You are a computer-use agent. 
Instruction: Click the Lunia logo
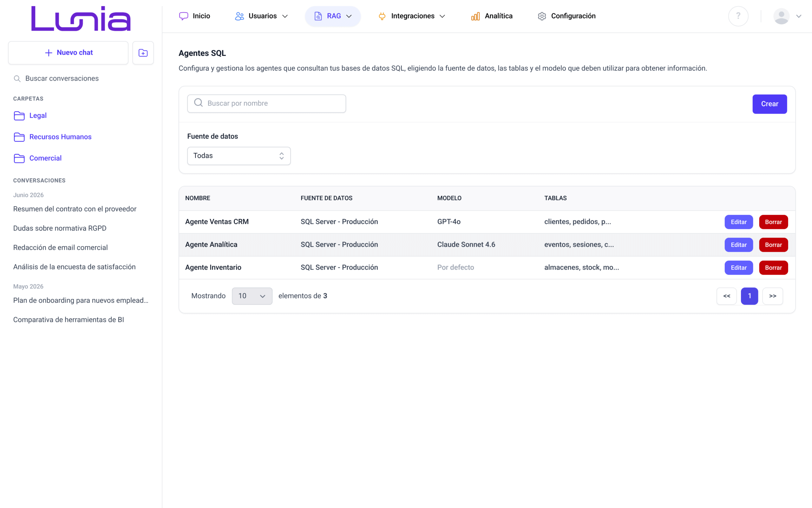click(81, 18)
